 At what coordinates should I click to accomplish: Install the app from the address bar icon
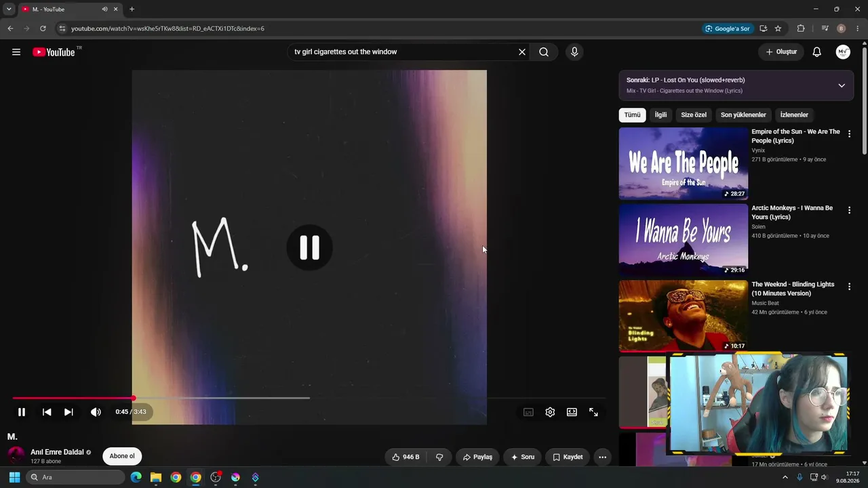pyautogui.click(x=763, y=28)
